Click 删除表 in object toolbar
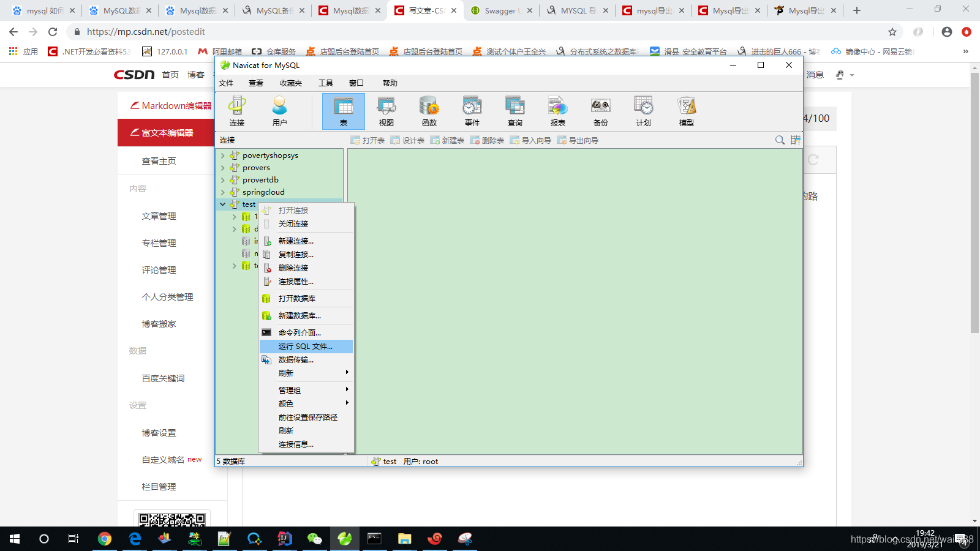The width and height of the screenshot is (980, 551). (x=487, y=140)
